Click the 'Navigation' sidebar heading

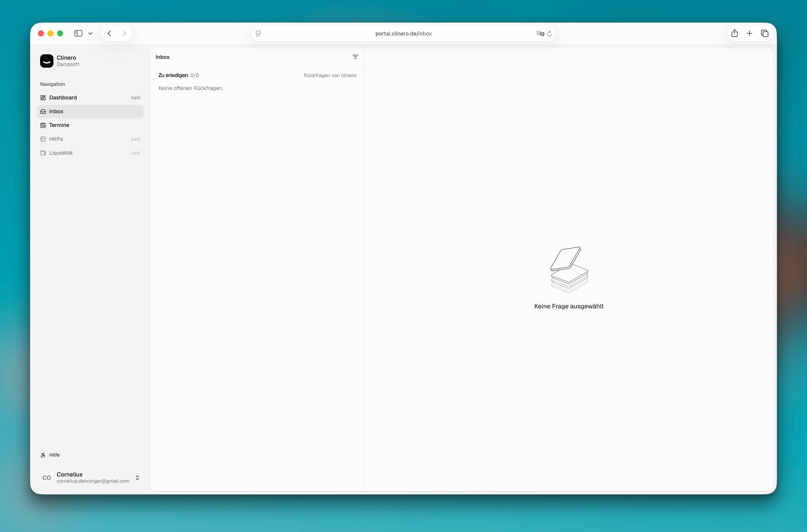point(52,84)
